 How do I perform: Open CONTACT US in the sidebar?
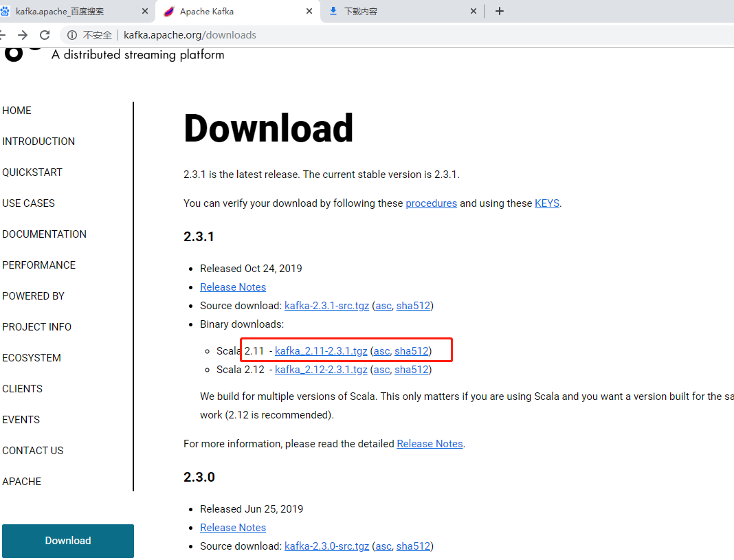tap(33, 450)
